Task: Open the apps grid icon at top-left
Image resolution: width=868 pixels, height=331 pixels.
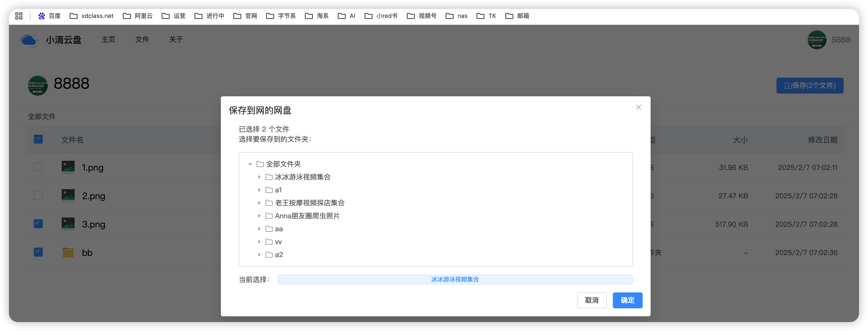Action: tap(19, 15)
